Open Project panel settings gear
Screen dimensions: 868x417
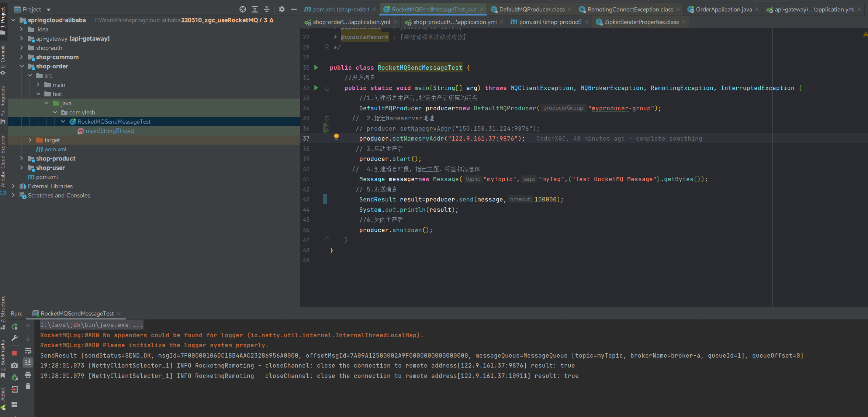[282, 10]
